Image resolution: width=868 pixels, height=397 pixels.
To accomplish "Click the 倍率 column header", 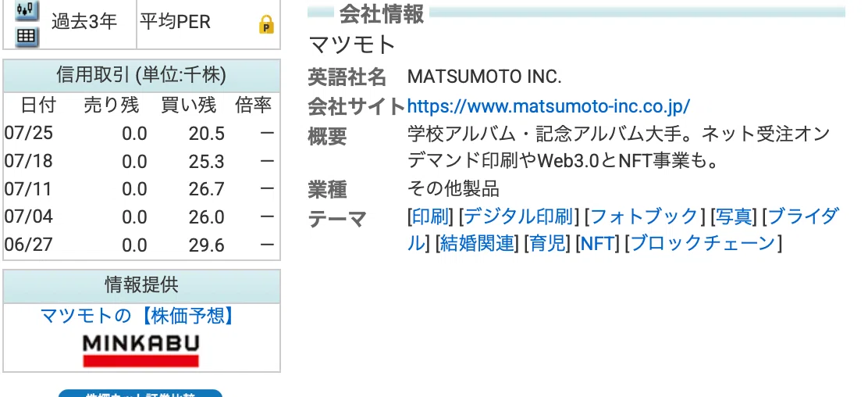I will 253,105.
